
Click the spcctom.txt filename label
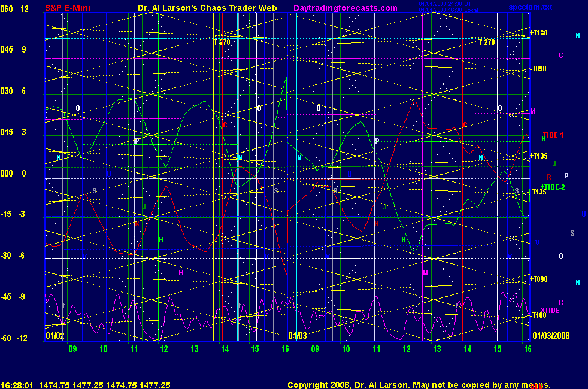[x=531, y=7]
